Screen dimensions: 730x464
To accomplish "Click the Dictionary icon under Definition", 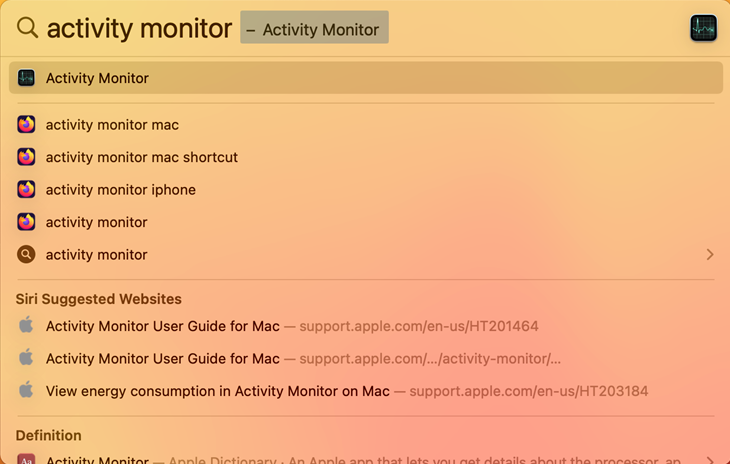I will (26, 459).
